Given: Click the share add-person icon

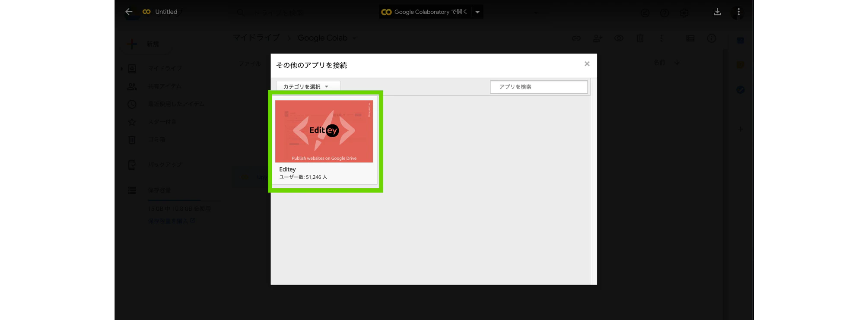Looking at the screenshot, I should pos(598,38).
